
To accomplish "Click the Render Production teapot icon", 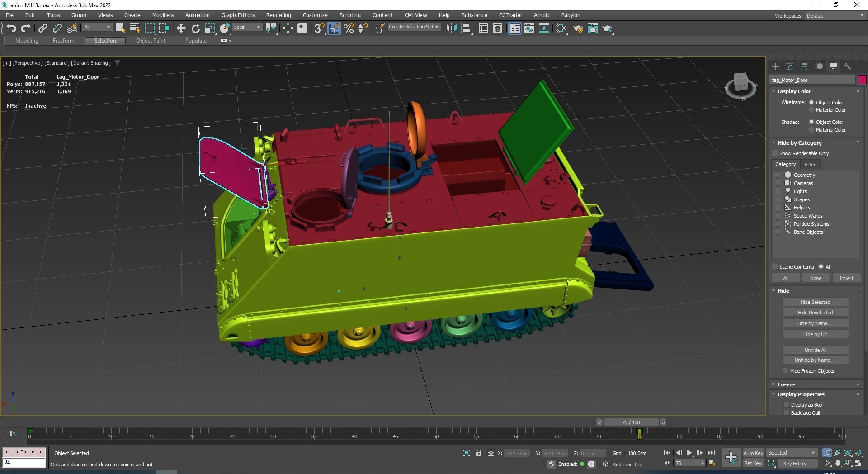I will tap(607, 28).
